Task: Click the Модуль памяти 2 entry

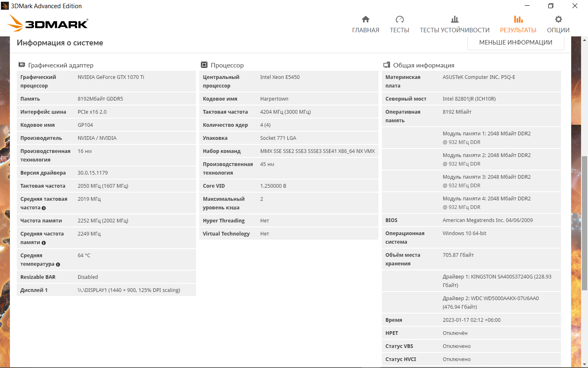Action: coord(487,159)
